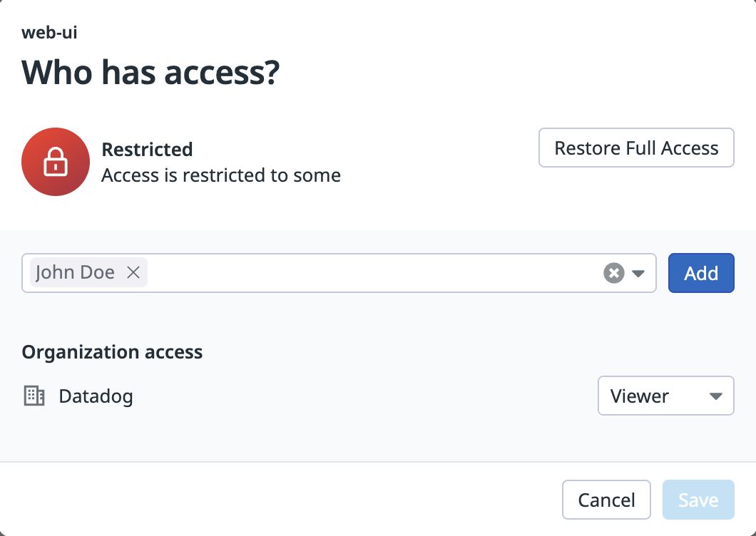Screen dimensions: 756x536
Task: Cancel the access changes
Action: tap(606, 500)
